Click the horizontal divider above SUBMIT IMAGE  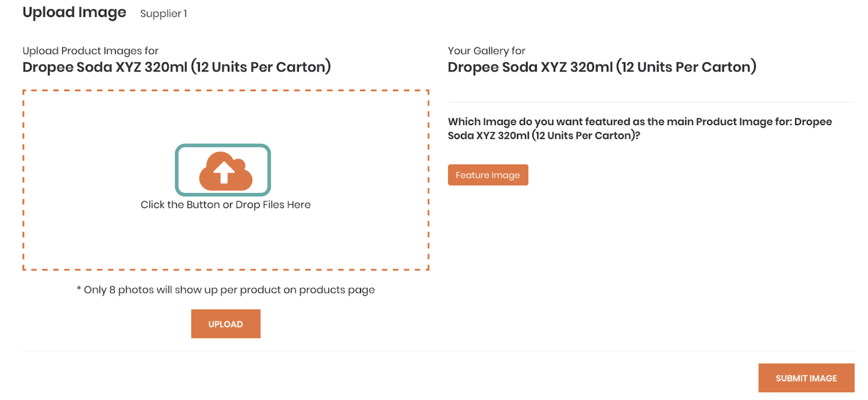(x=438, y=350)
